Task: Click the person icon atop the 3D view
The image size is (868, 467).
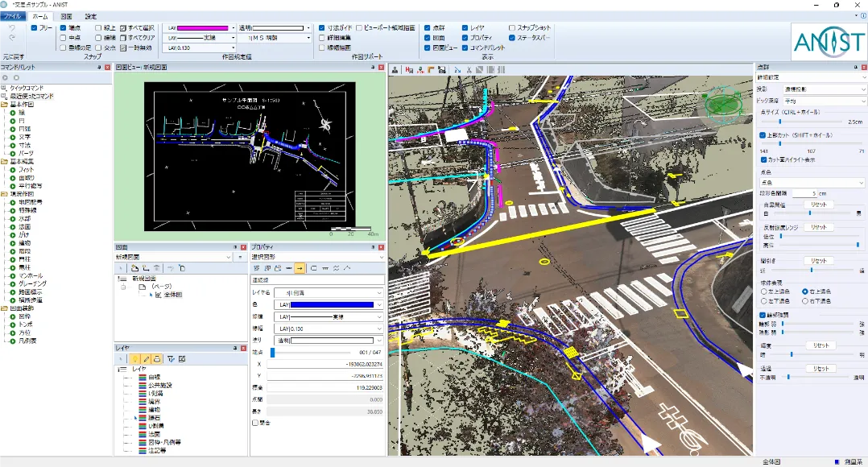Action: point(395,70)
